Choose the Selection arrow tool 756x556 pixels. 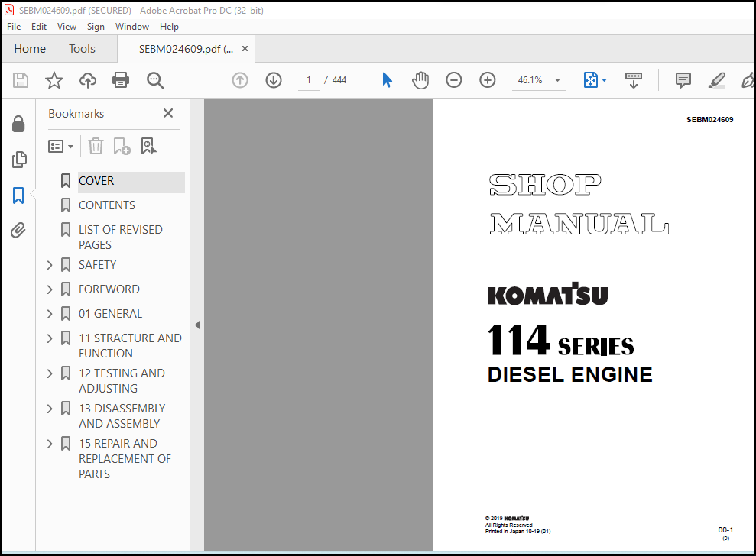[387, 80]
